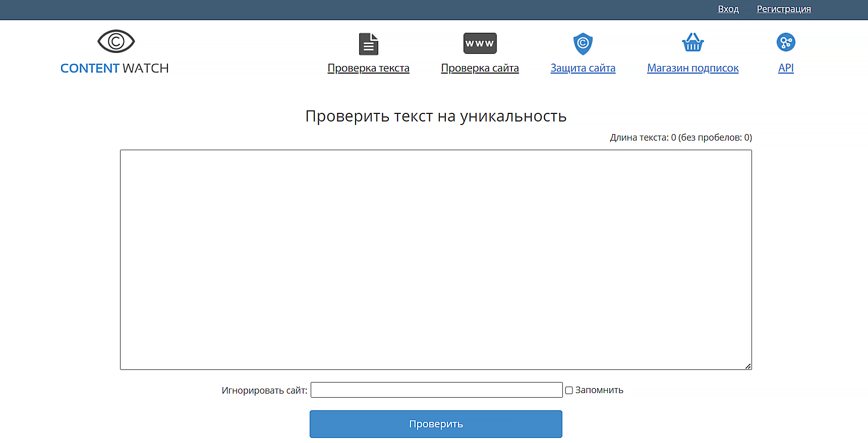
Task: Enable the Запомнить checkbox
Action: point(569,390)
